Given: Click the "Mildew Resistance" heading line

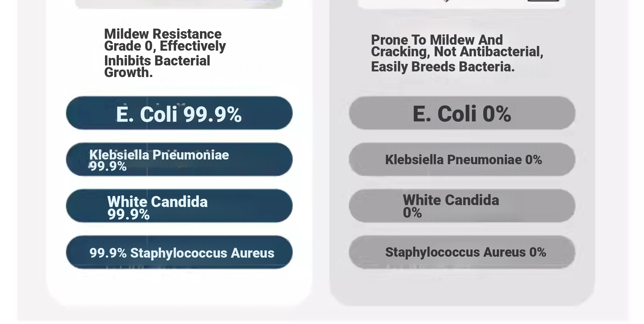Looking at the screenshot, I should click(163, 34).
